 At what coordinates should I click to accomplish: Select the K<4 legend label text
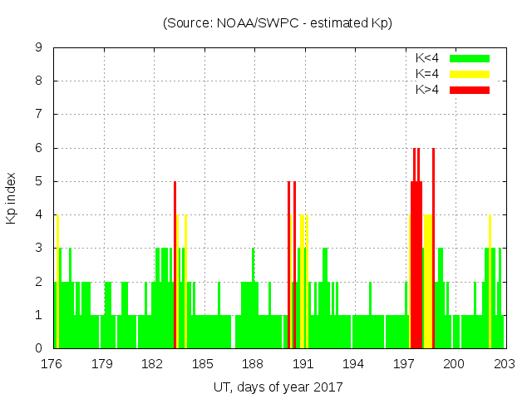pyautogui.click(x=427, y=58)
